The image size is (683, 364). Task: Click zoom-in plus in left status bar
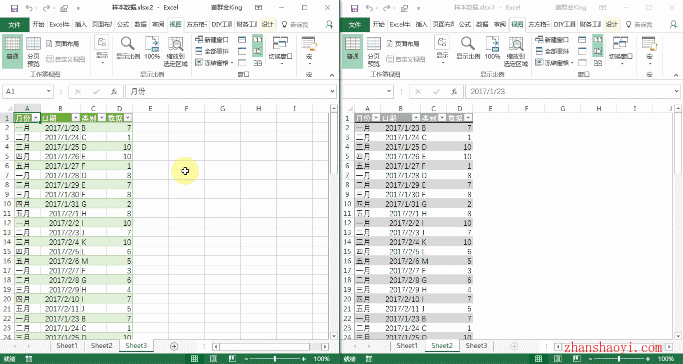click(x=304, y=358)
